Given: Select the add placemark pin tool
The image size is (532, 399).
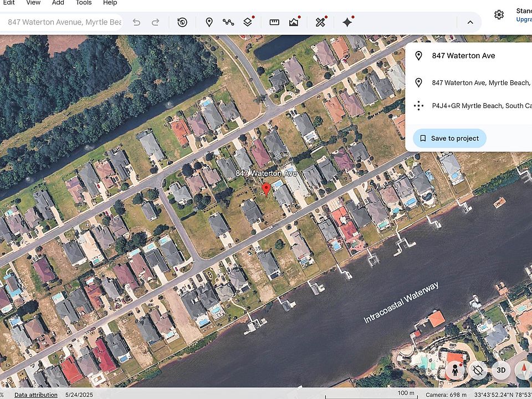Looking at the screenshot, I should (209, 22).
